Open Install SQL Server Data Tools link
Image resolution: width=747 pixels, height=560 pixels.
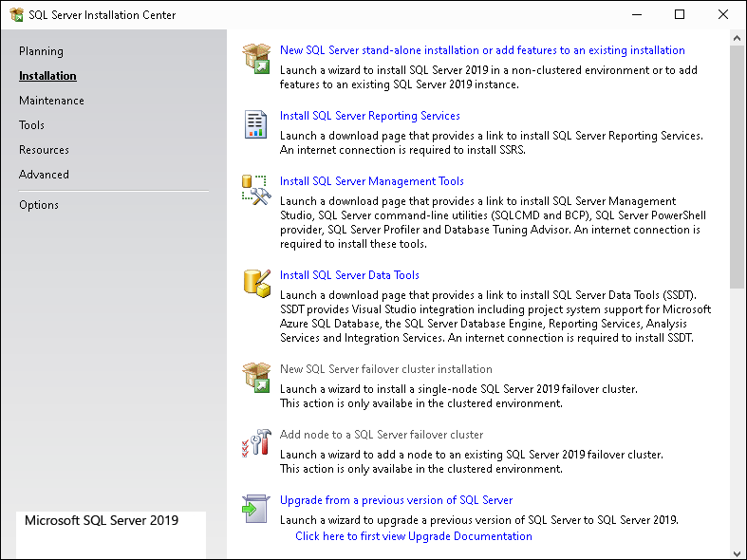point(349,275)
